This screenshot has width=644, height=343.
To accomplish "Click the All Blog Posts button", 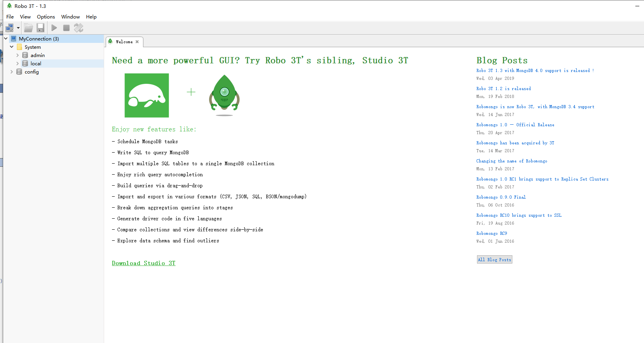I will [x=494, y=260].
